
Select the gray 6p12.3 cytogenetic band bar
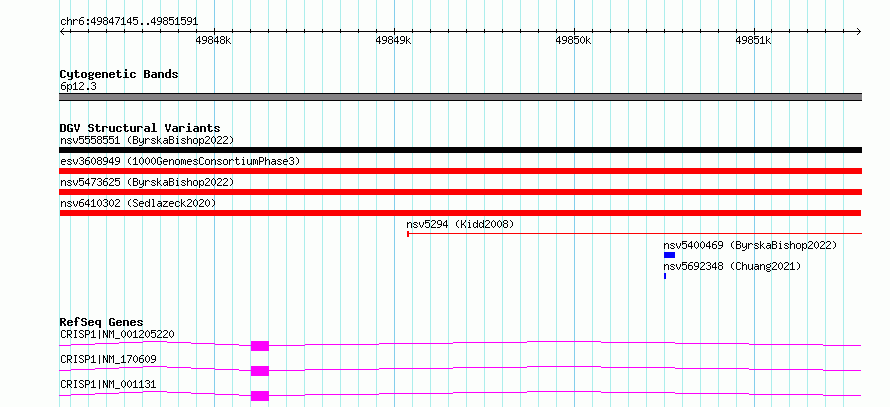(x=460, y=97)
